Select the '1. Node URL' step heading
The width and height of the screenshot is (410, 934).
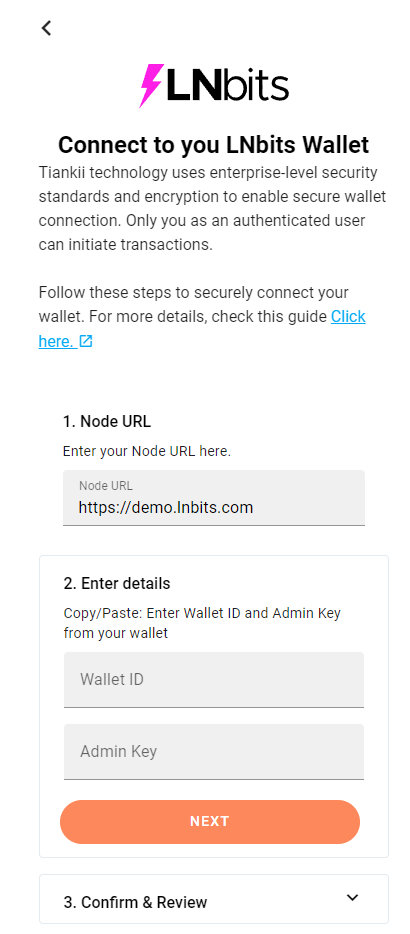pyautogui.click(x=107, y=422)
